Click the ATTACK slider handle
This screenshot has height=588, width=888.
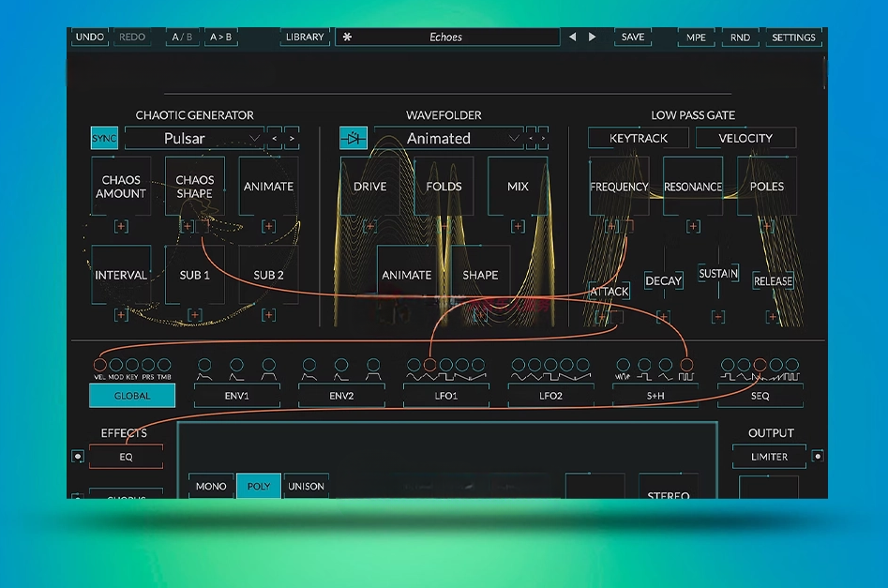coord(610,291)
